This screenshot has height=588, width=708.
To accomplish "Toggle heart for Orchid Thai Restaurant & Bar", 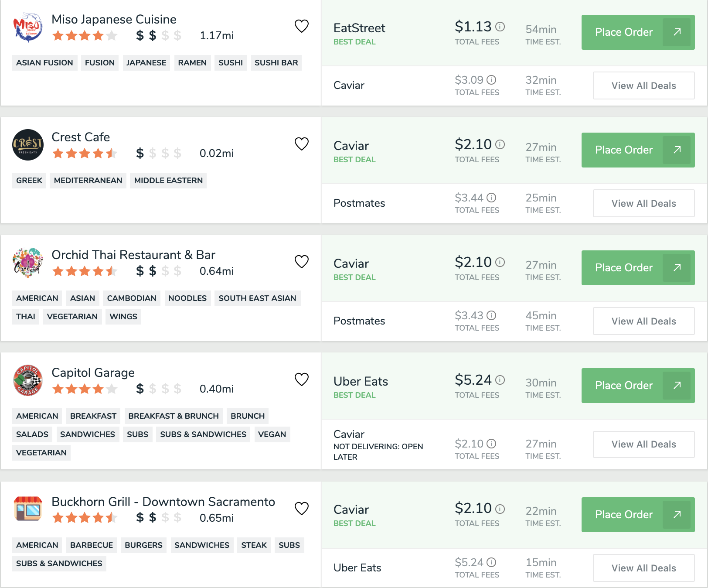I will pos(302,262).
